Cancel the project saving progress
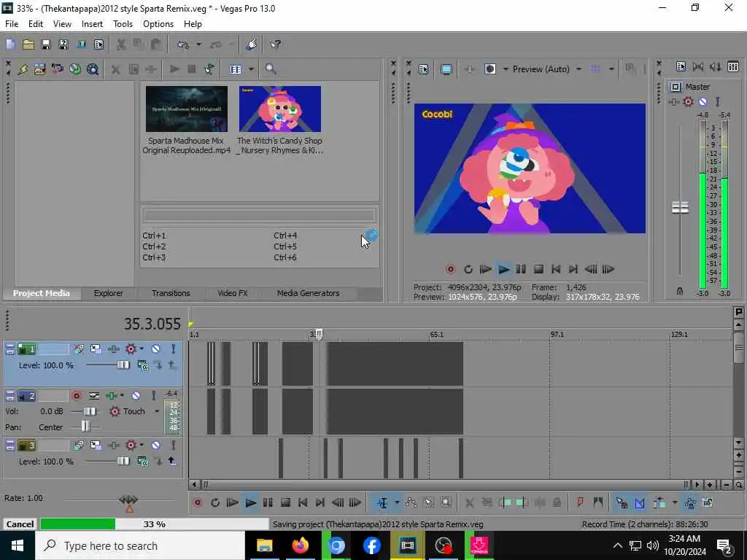Viewport: 747px width, 560px height. 20,524
